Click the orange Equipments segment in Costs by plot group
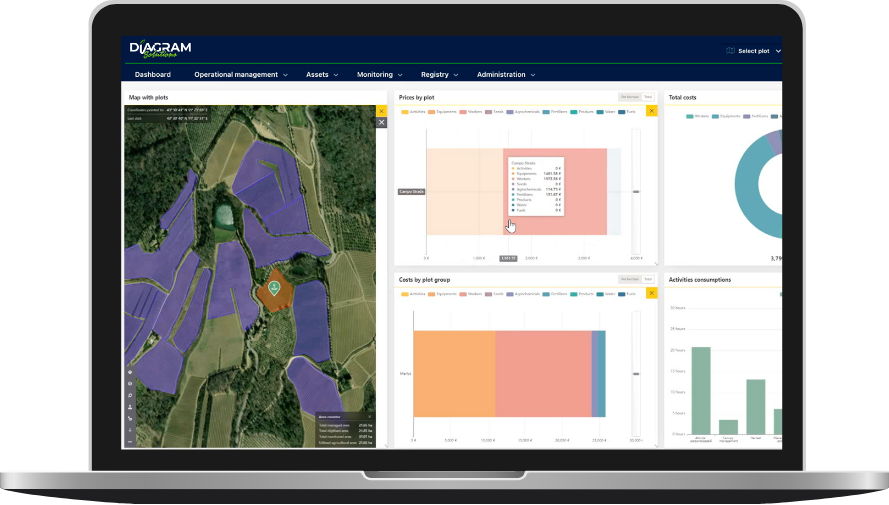This screenshot has height=505, width=889. coord(454,374)
